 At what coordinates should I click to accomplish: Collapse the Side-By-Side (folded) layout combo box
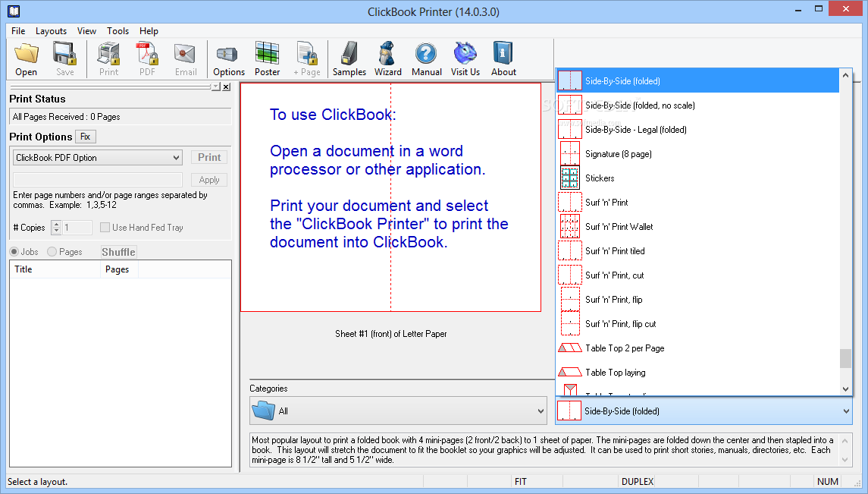click(x=703, y=411)
